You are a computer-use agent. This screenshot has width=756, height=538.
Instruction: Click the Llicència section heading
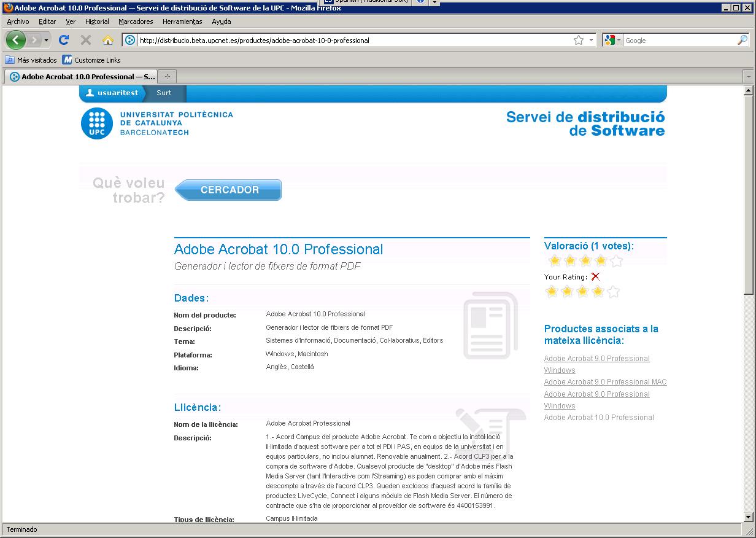point(198,408)
